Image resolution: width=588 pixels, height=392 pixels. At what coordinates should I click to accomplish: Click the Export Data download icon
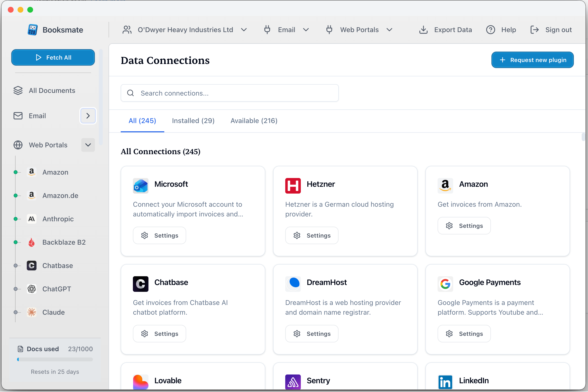pyautogui.click(x=423, y=30)
